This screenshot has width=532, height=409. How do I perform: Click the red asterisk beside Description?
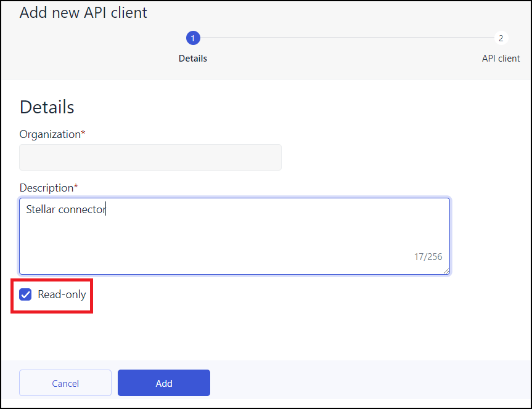point(76,187)
